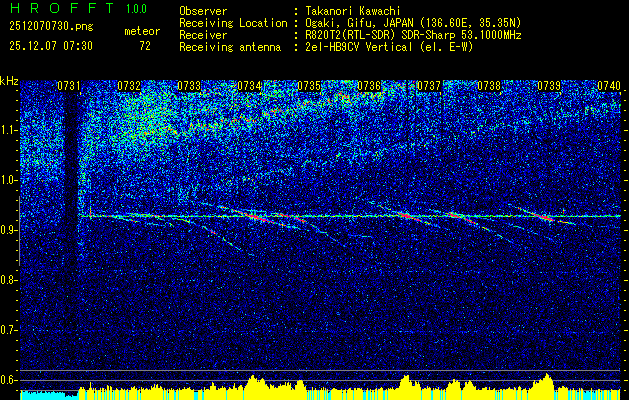Click the Receiving antenna label
The width and height of the screenshot is (629, 400).
pos(230,47)
